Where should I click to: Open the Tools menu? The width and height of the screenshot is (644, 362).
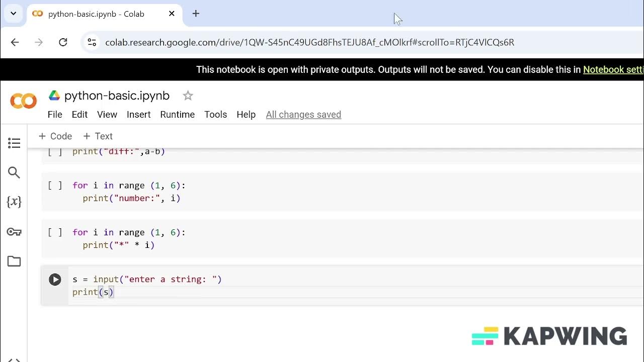pos(215,115)
